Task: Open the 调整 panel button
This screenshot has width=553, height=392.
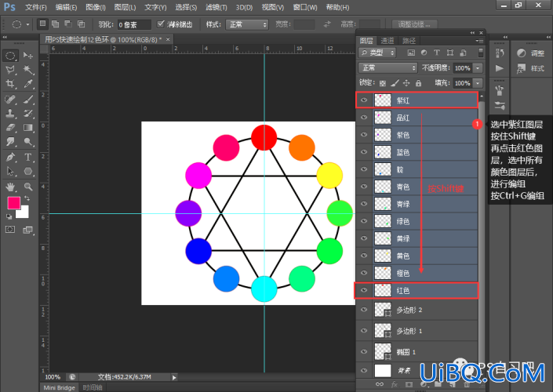Action: pyautogui.click(x=531, y=53)
